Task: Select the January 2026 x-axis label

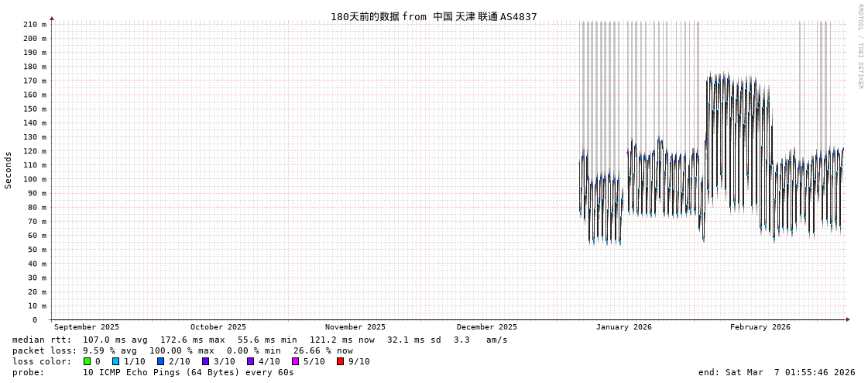Action: (x=624, y=327)
